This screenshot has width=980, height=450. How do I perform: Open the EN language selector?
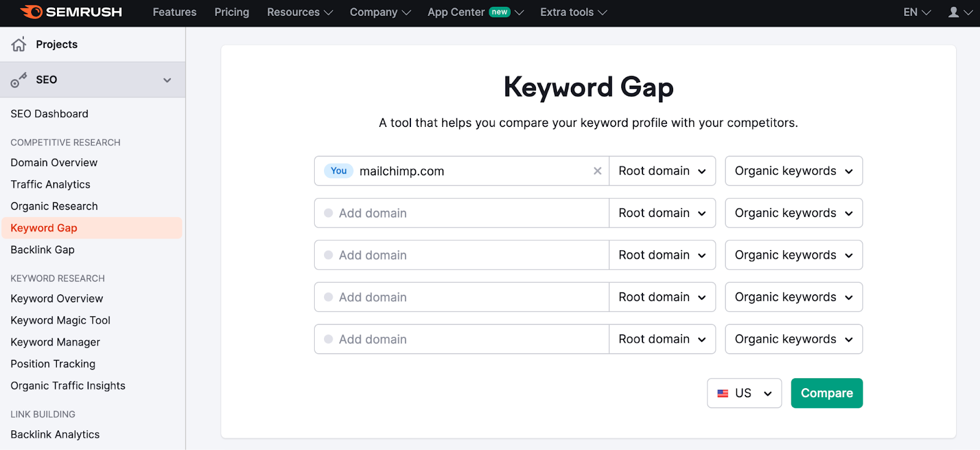point(917,12)
